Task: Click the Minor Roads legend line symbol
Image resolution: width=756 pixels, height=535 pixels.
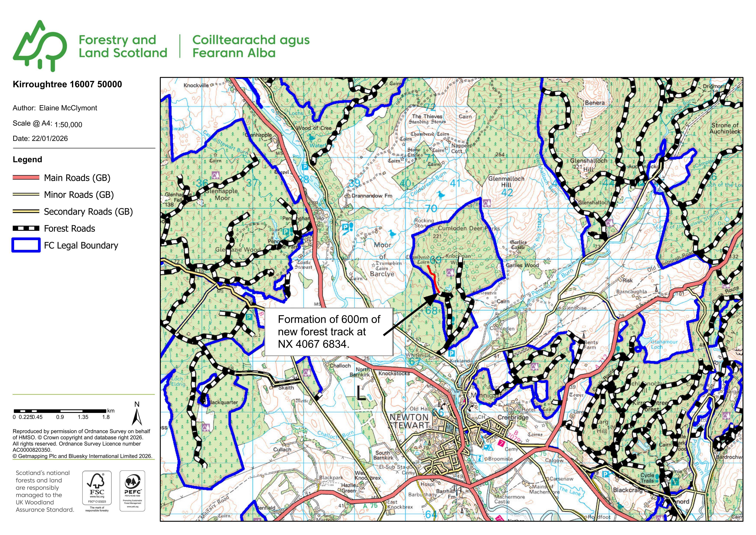Action: click(26, 194)
